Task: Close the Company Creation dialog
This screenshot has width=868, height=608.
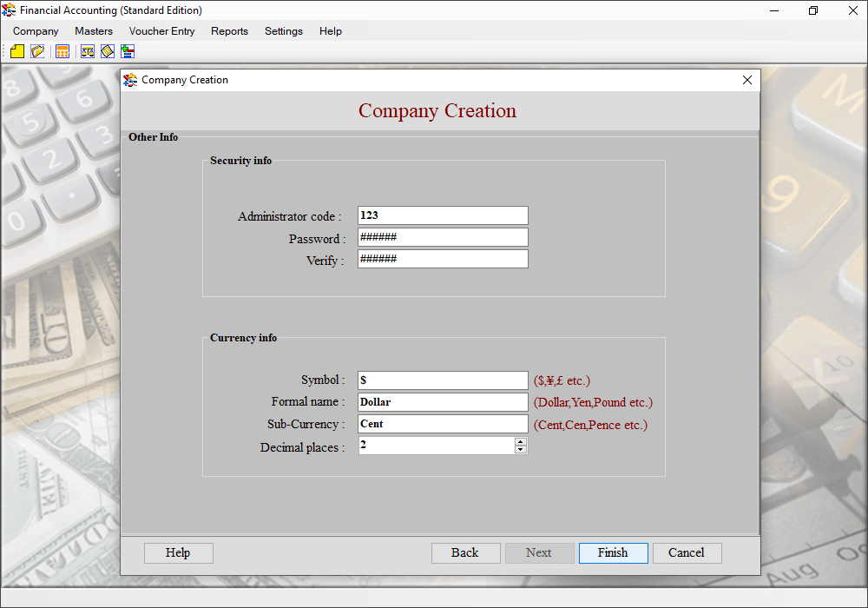Action: (746, 80)
